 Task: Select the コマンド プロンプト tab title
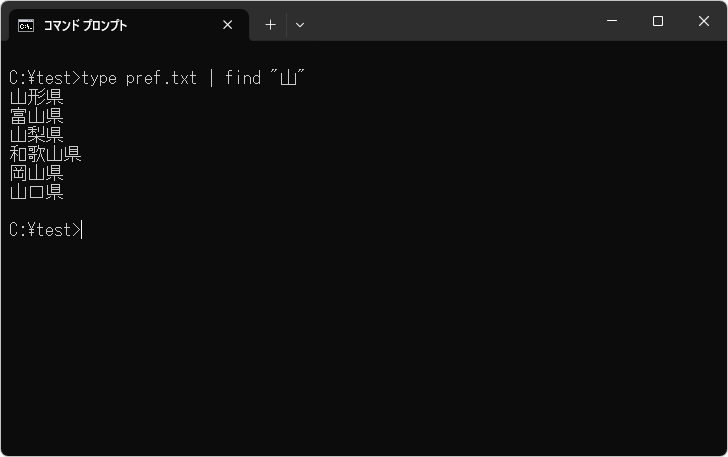pyautogui.click(x=85, y=25)
